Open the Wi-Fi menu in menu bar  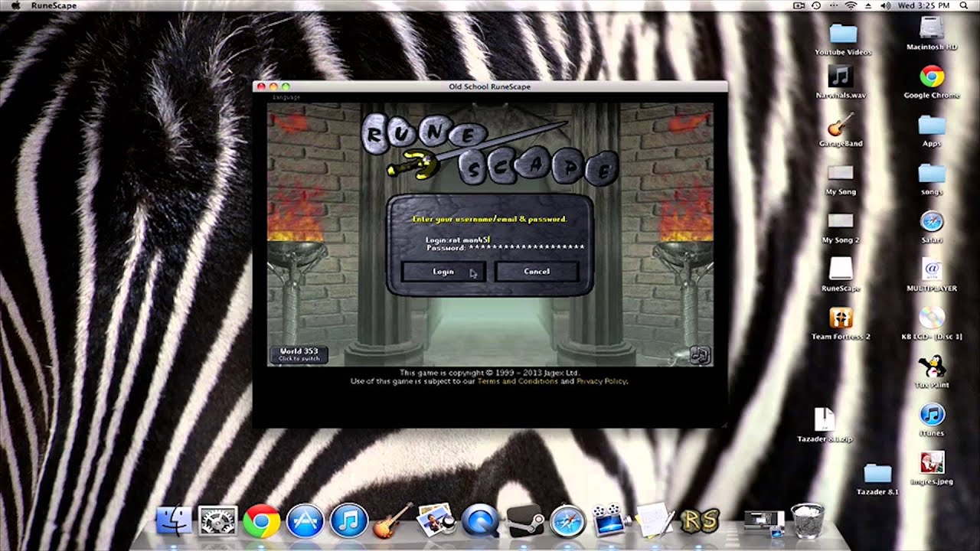point(851,5)
